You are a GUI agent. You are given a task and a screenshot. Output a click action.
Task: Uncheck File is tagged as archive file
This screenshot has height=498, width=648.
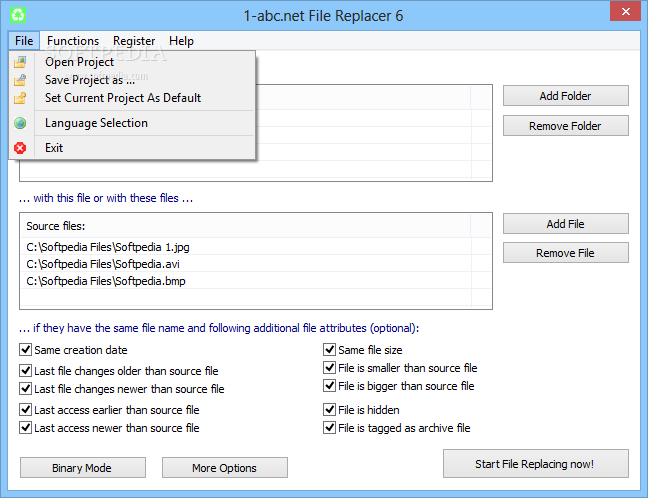click(x=329, y=427)
